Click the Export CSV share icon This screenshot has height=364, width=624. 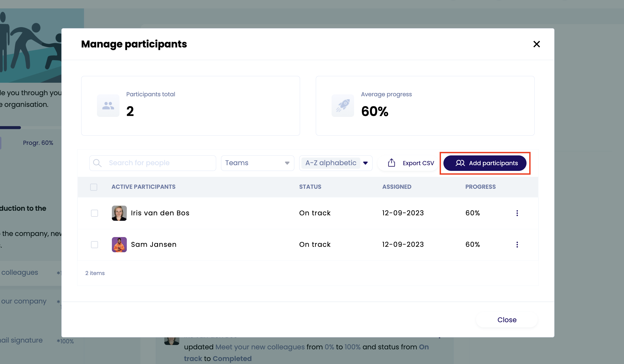pos(391,163)
